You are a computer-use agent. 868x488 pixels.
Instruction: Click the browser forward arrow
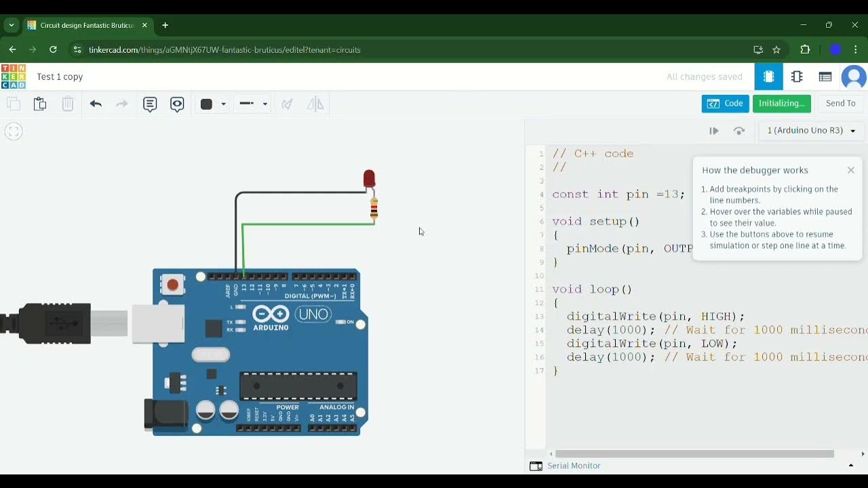tap(33, 49)
